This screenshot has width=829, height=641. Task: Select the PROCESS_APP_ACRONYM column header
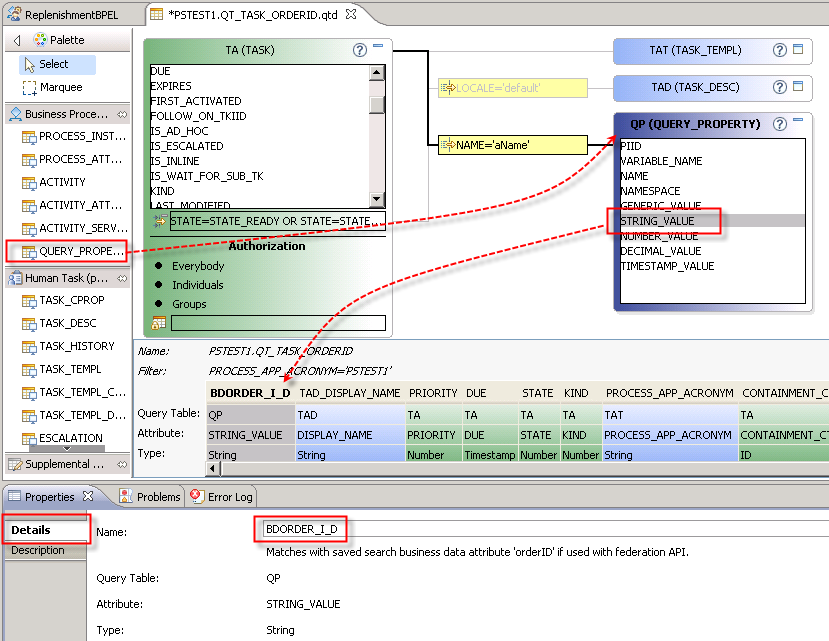pyautogui.click(x=669, y=393)
